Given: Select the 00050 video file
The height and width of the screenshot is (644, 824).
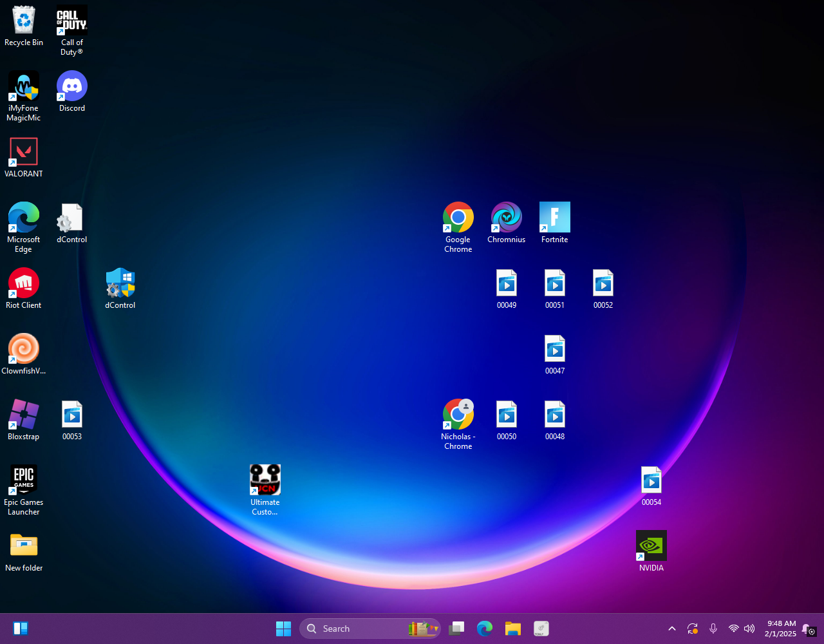Looking at the screenshot, I should 507,420.
